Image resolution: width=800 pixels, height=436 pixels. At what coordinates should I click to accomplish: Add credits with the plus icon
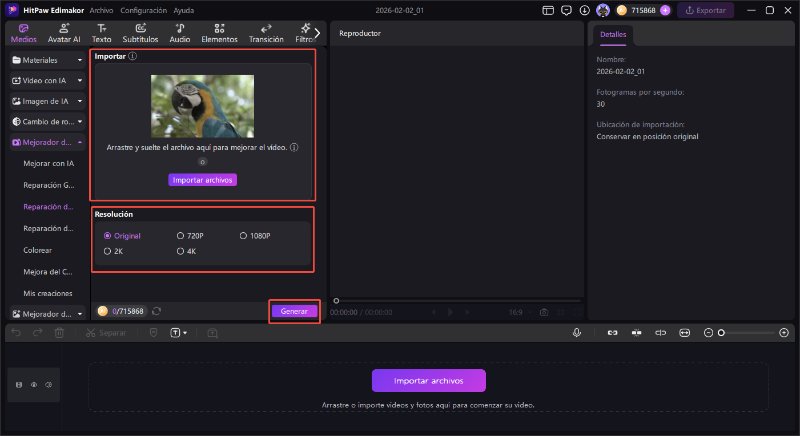coord(665,10)
